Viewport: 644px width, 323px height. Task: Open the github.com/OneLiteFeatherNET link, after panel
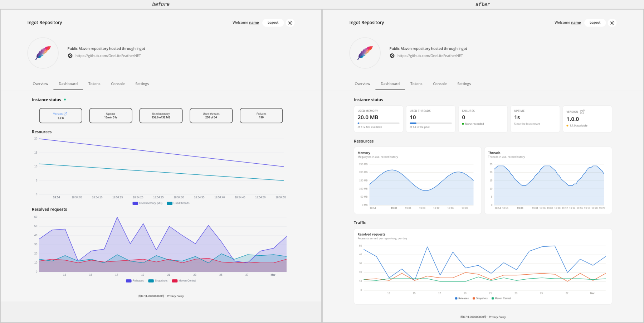pos(430,56)
